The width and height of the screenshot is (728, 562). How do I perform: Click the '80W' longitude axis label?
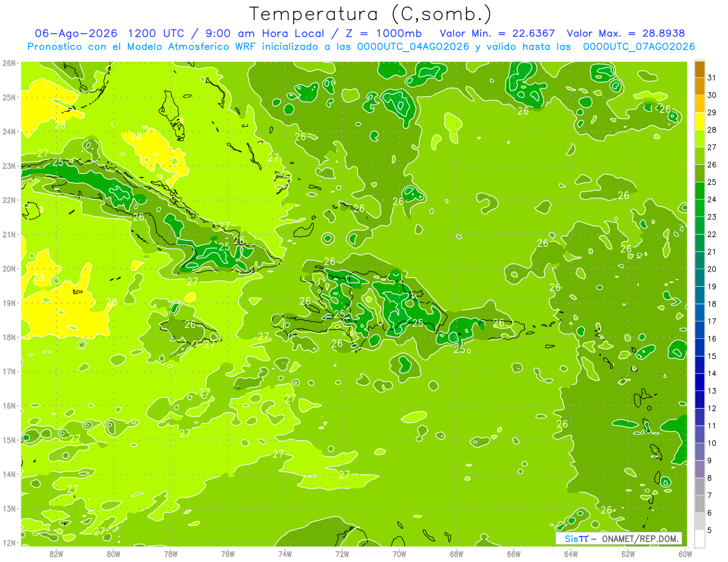pos(113,554)
